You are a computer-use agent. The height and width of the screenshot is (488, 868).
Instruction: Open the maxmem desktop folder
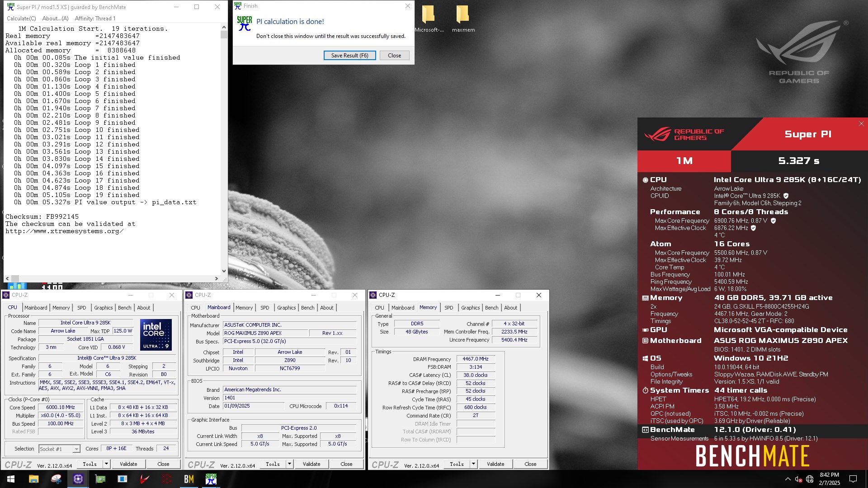tap(463, 19)
